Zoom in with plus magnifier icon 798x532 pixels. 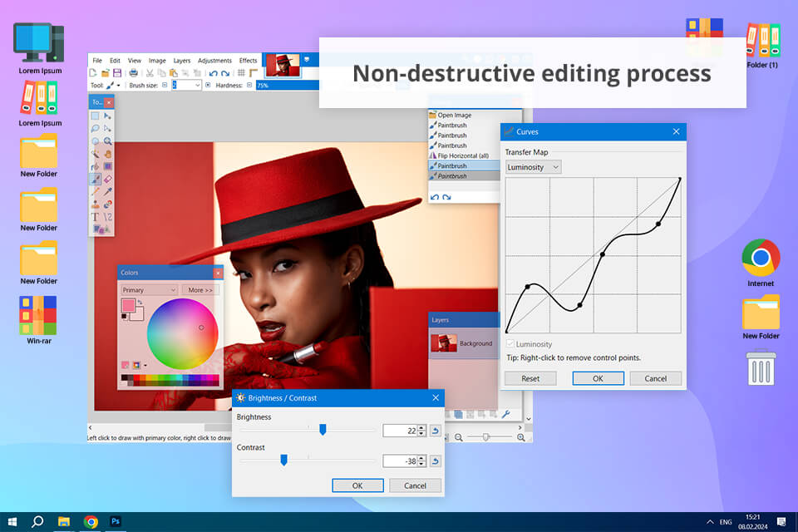[x=521, y=437]
